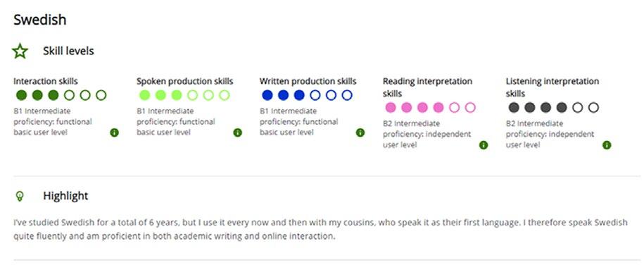
Task: Click the Skill levels section title
Action: click(x=68, y=51)
